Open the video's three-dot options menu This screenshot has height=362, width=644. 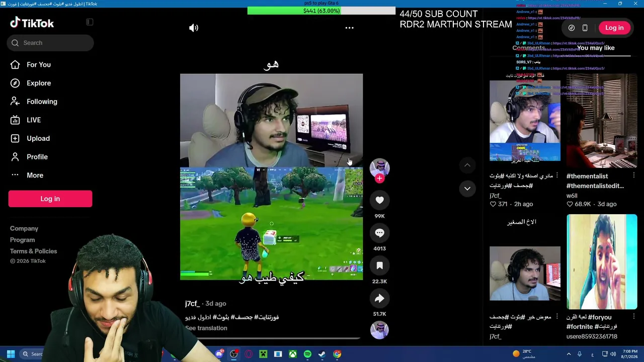[349, 28]
